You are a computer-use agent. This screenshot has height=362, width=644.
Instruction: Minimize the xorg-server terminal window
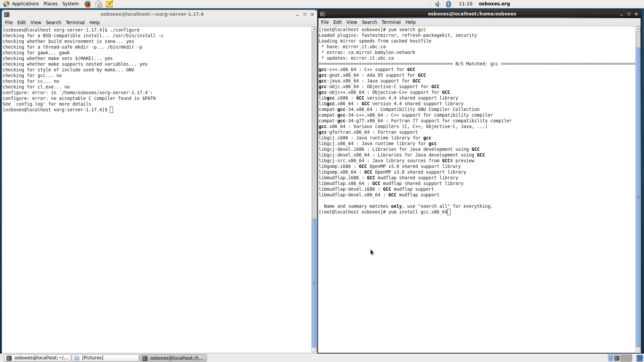coord(298,14)
